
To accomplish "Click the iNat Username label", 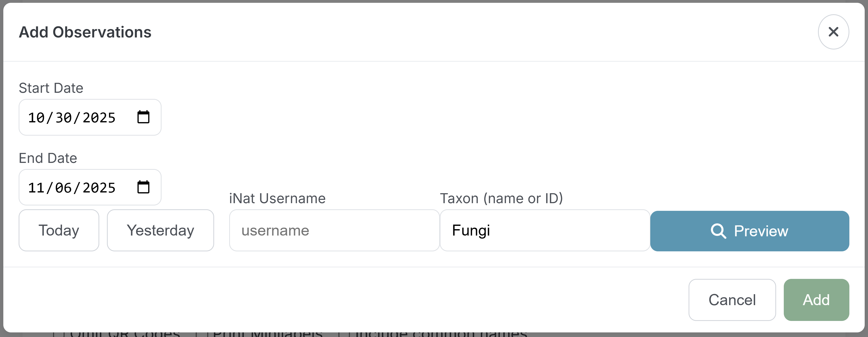I will pos(277,199).
